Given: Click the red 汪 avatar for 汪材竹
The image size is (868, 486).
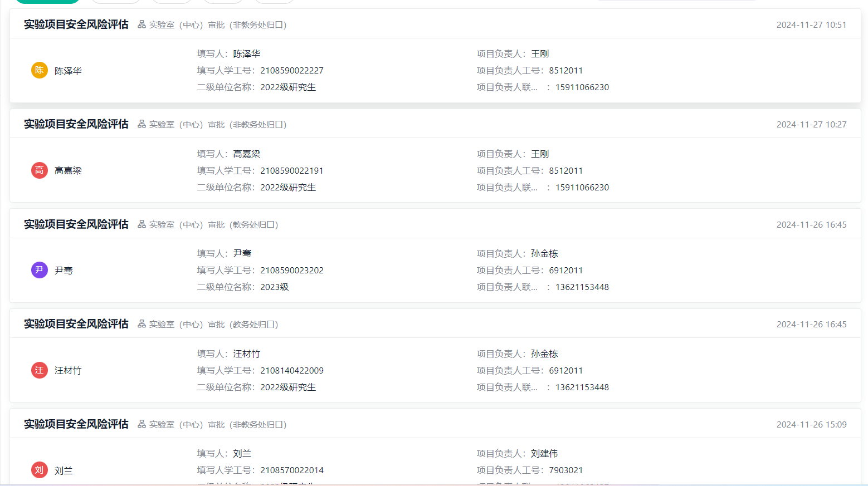Looking at the screenshot, I should pyautogui.click(x=39, y=370).
